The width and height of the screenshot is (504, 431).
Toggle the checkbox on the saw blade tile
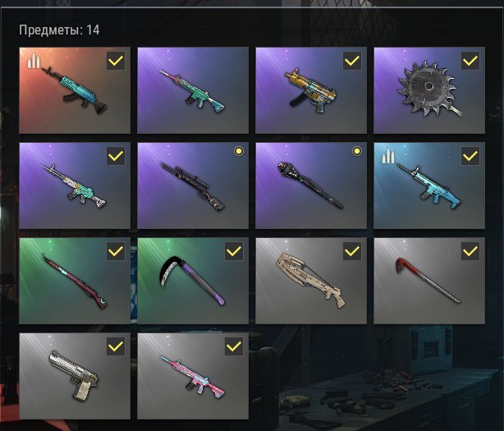470,61
